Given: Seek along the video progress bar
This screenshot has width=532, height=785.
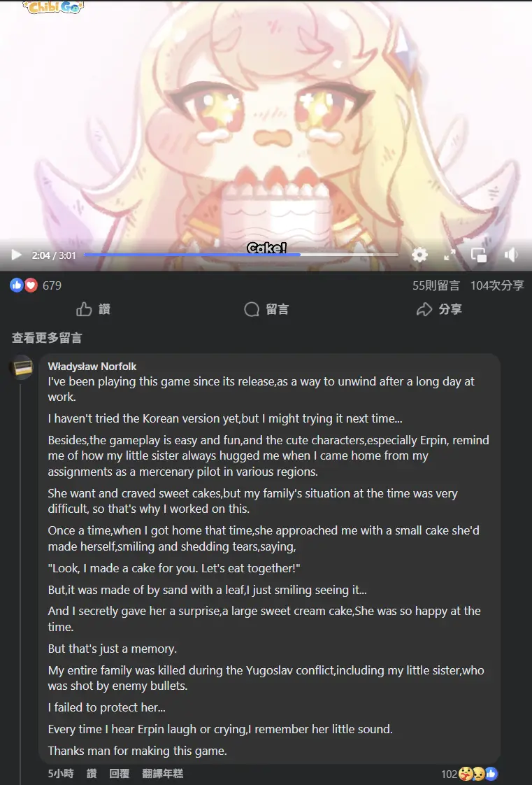Looking at the screenshot, I should [241, 255].
